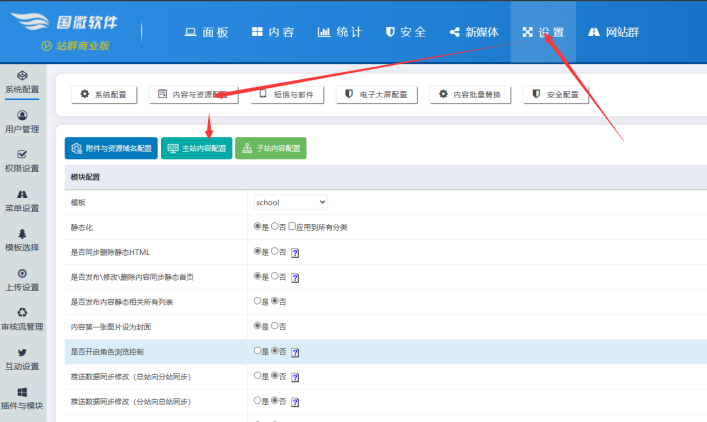The height and width of the screenshot is (422, 707).
Task: Open 菜单设置 sidebar item
Action: click(22, 200)
